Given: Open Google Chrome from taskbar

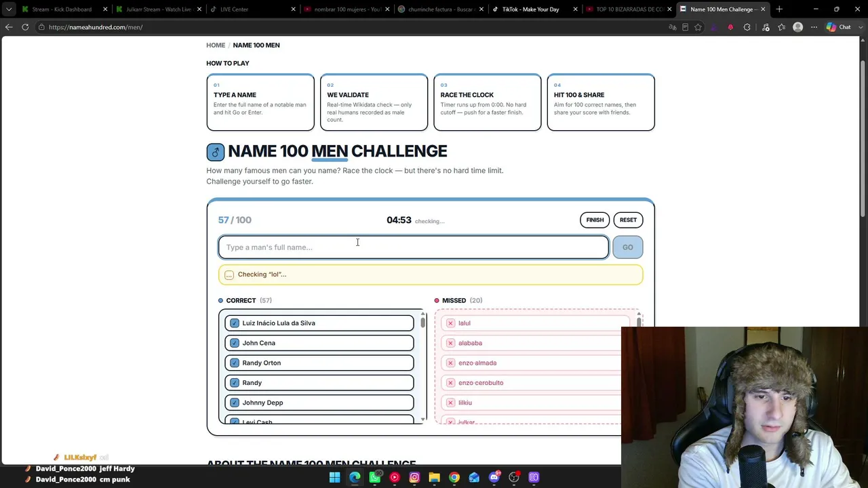Looking at the screenshot, I should [454, 477].
